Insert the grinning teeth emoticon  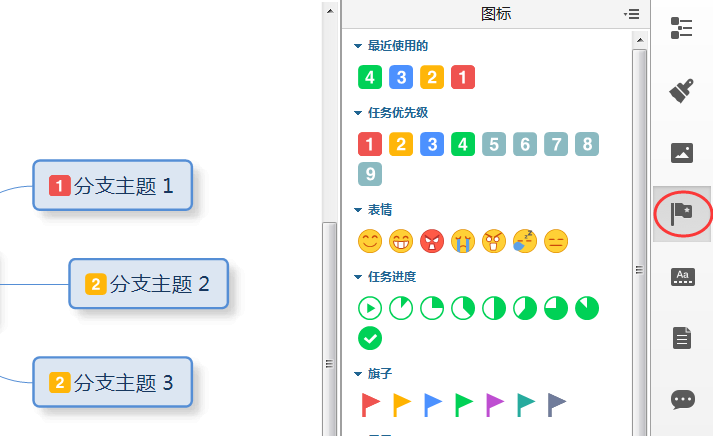pos(401,241)
